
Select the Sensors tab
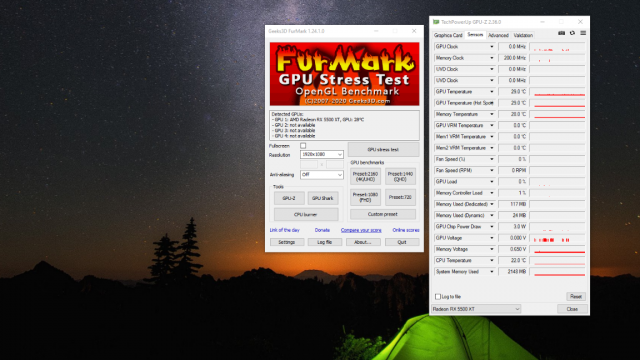[475, 35]
